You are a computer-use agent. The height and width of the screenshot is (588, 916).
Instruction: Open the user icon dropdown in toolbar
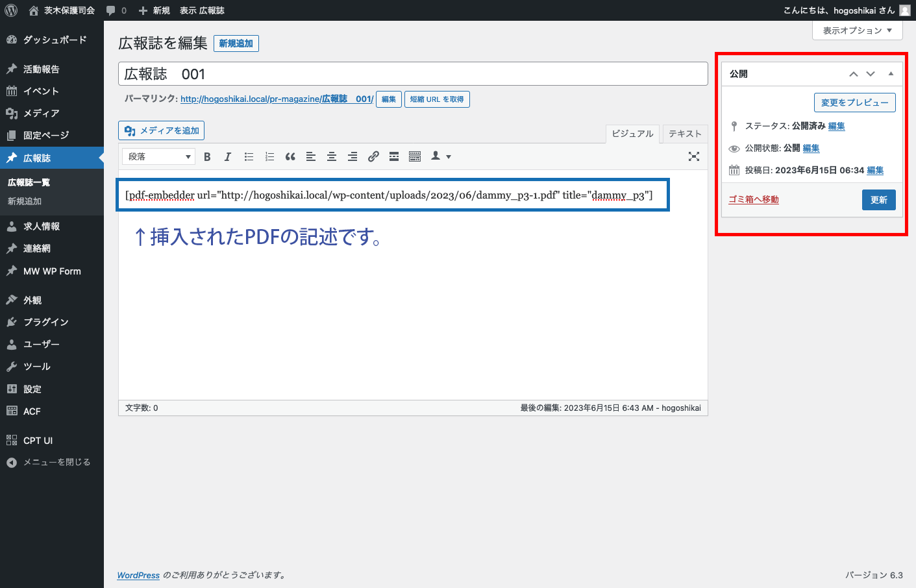[441, 156]
